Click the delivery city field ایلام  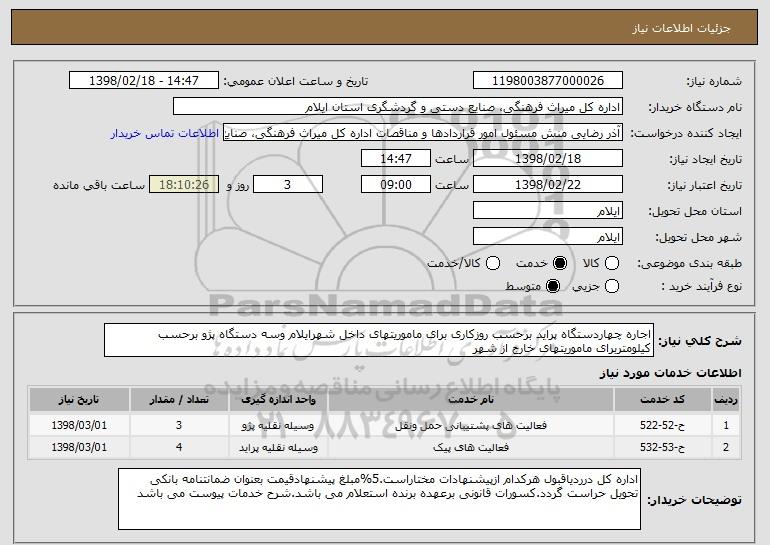[x=548, y=237]
